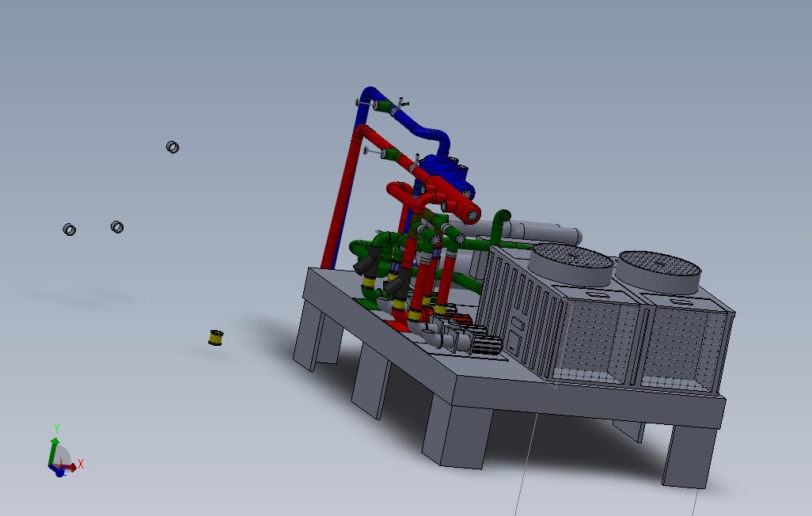812x516 pixels.
Task: Select the loose yellow coil part
Action: click(216, 337)
